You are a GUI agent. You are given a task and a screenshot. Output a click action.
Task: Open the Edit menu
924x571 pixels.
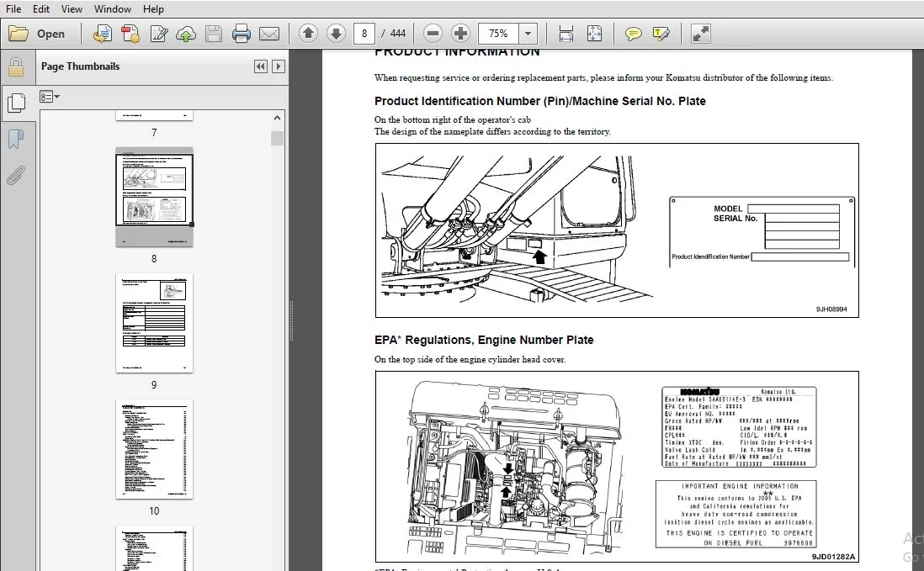point(40,8)
